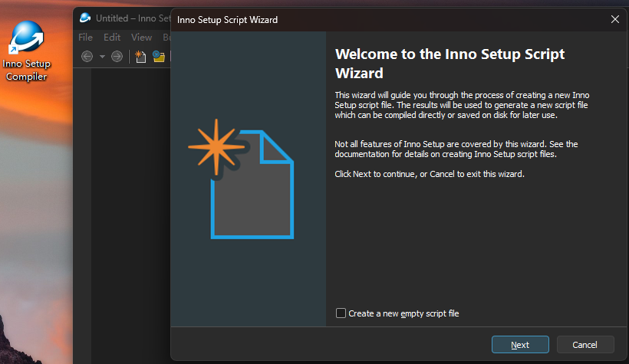This screenshot has height=364, width=629.
Task: Click the Back navigation arrow in toolbar
Action: [x=87, y=57]
